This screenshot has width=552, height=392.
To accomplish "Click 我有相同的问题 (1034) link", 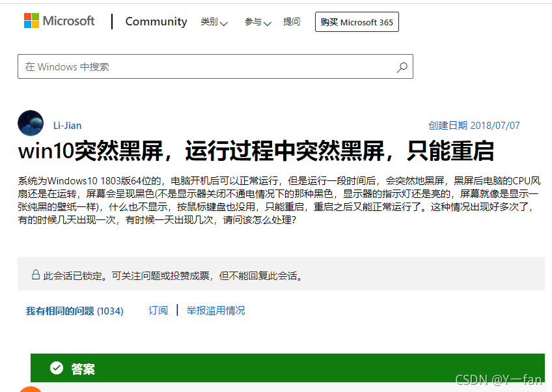I will pos(75,311).
